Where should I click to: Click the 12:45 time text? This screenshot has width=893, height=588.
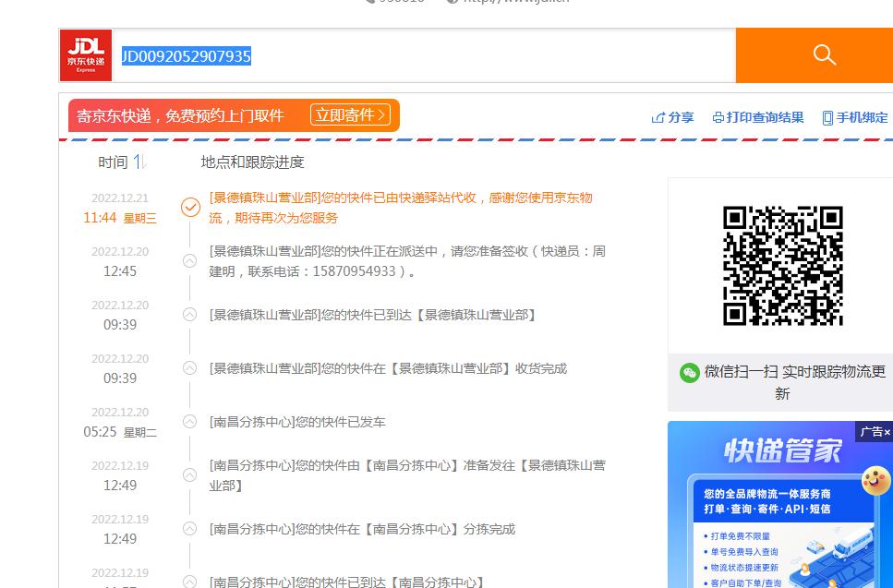120,271
